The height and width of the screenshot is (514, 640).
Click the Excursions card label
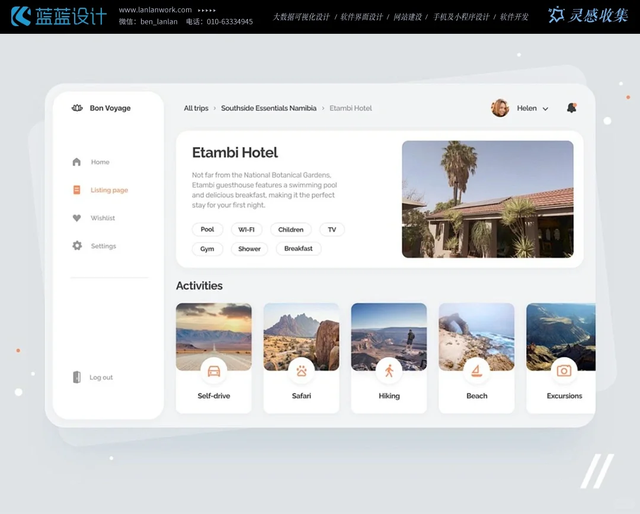click(564, 396)
